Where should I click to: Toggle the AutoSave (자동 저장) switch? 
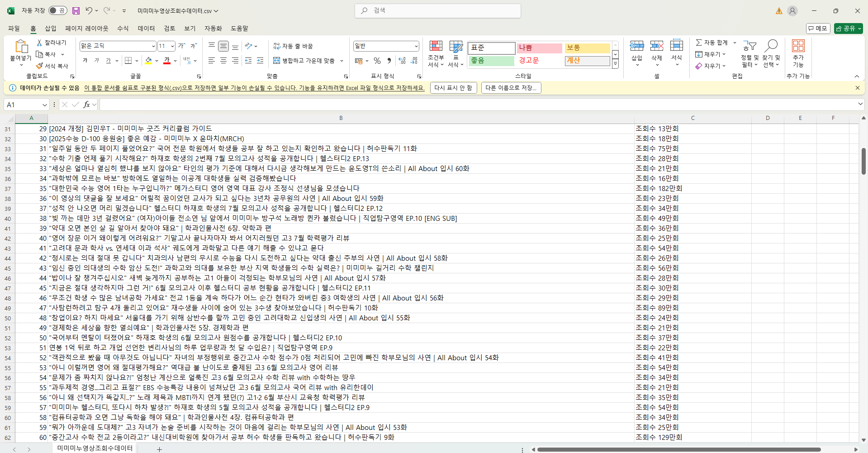click(57, 11)
